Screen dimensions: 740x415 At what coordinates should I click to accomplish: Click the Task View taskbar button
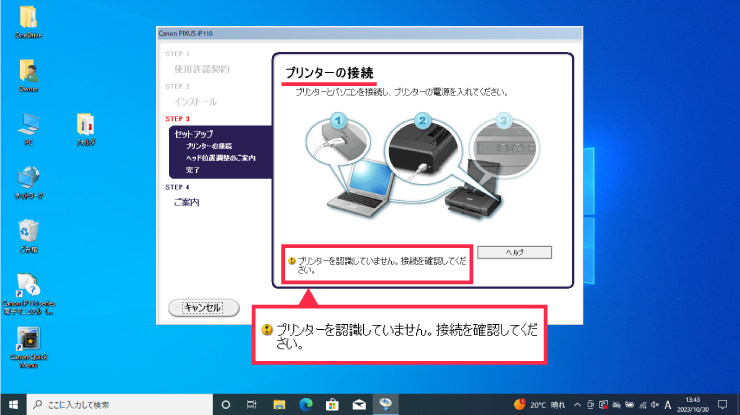tap(252, 404)
